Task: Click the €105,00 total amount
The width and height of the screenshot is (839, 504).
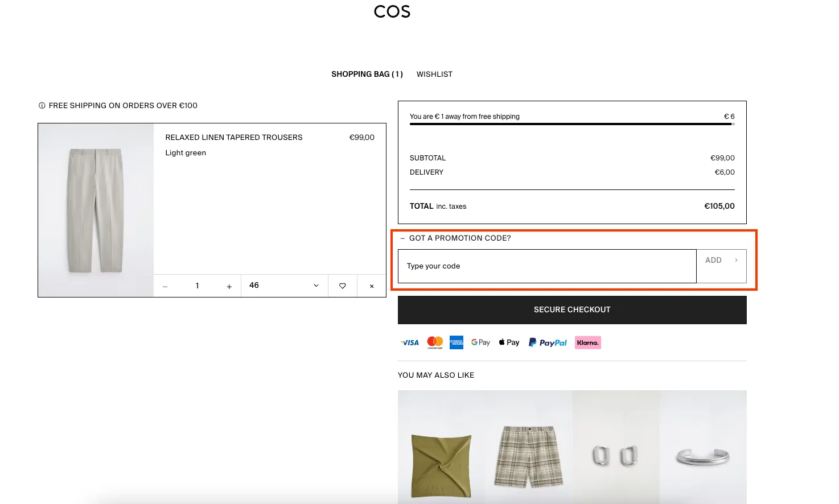Action: [x=719, y=206]
